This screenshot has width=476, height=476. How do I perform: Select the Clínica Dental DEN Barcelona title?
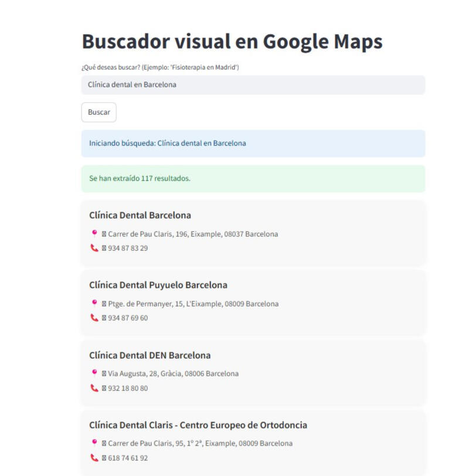click(149, 355)
